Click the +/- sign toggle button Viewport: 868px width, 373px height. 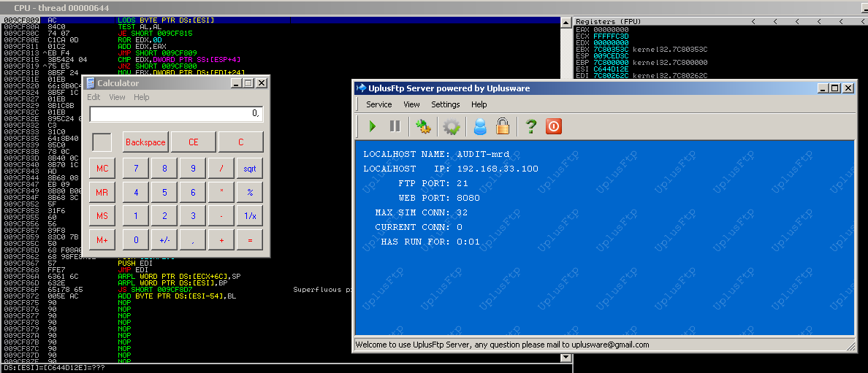point(164,239)
